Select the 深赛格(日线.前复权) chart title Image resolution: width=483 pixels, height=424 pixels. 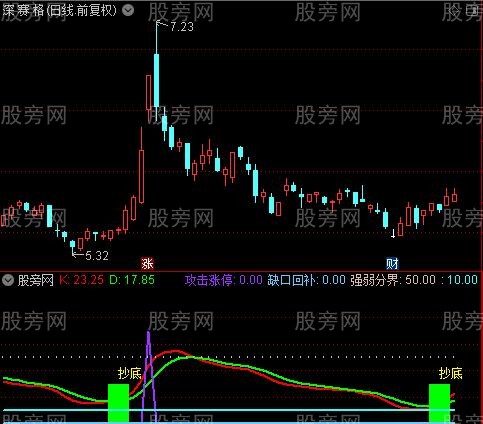coord(59,10)
